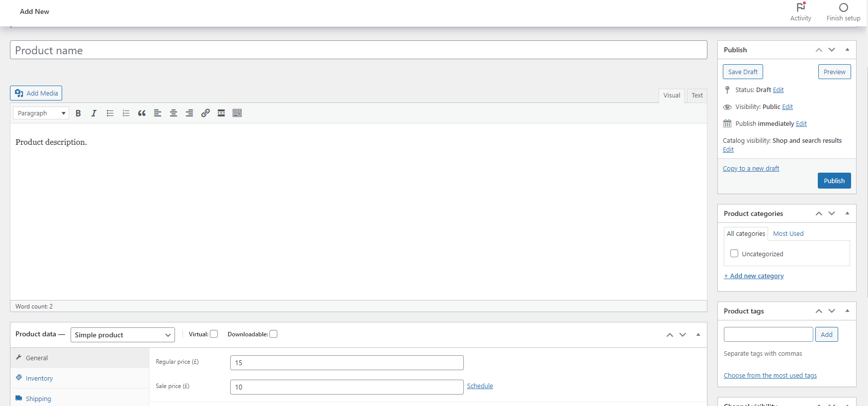Image resolution: width=868 pixels, height=406 pixels.
Task: Open the Paragraph format dropdown
Action: pos(41,113)
